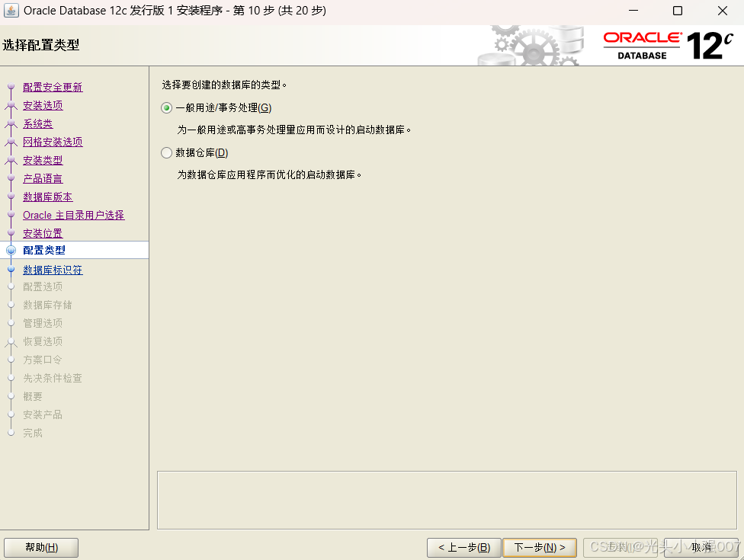
Task: Select the 数据仓库 database type option
Action: [x=165, y=152]
